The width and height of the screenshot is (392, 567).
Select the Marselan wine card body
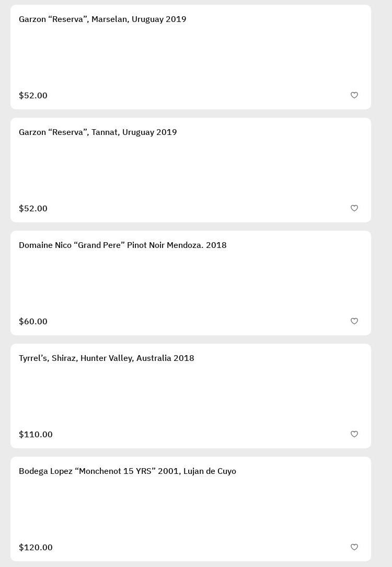click(x=191, y=58)
